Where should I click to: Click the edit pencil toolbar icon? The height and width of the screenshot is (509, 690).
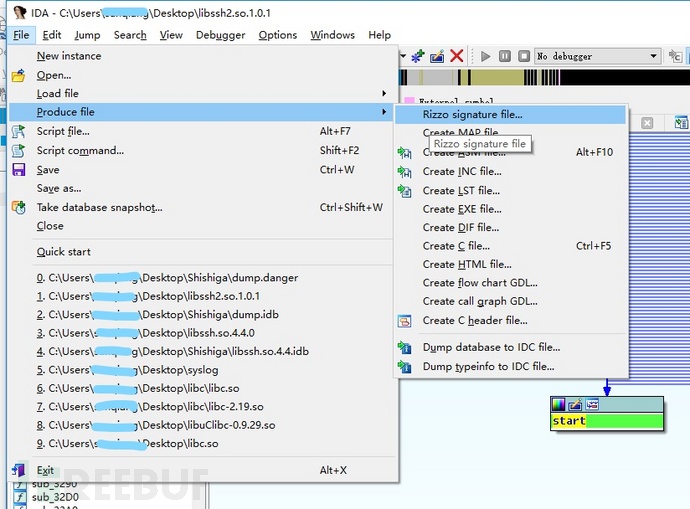tap(437, 56)
